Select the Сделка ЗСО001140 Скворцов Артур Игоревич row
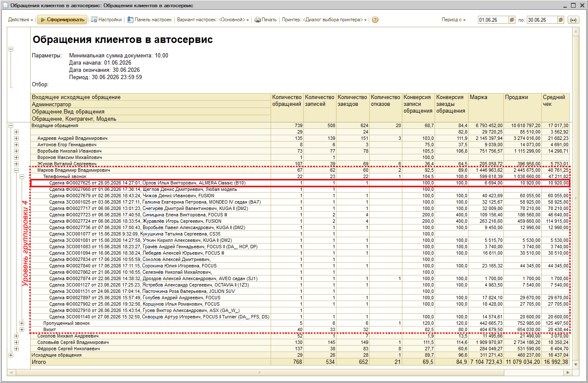The image size is (588, 383). pos(300,317)
